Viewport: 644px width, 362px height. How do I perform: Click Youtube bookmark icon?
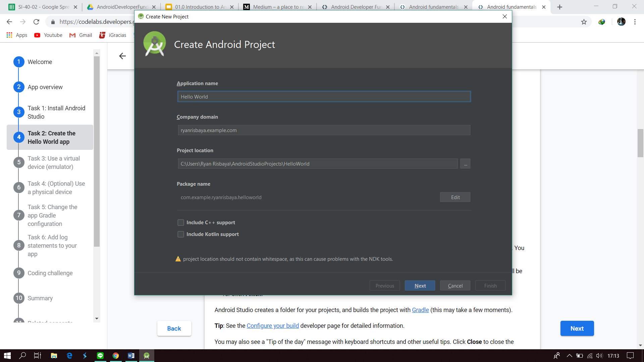pos(37,35)
